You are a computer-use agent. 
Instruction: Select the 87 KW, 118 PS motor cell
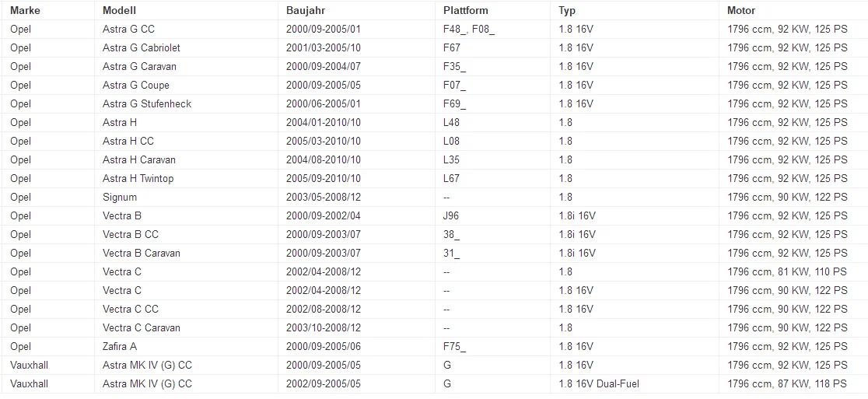(787, 383)
